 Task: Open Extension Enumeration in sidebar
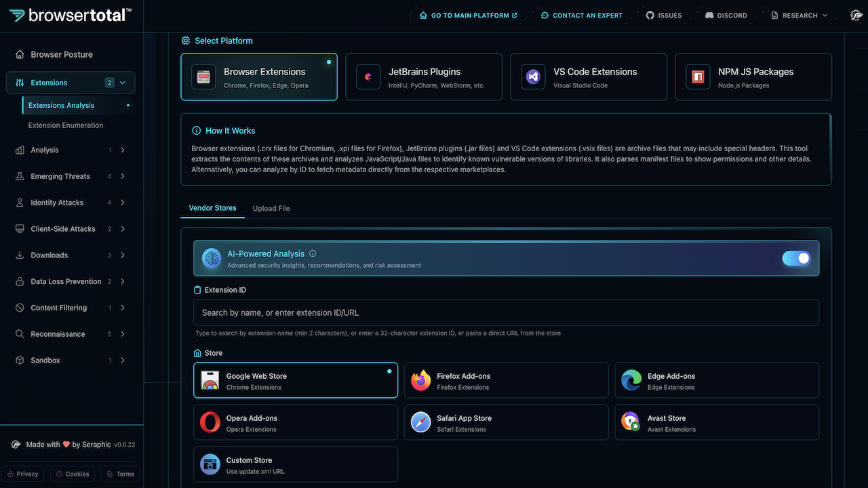point(66,125)
